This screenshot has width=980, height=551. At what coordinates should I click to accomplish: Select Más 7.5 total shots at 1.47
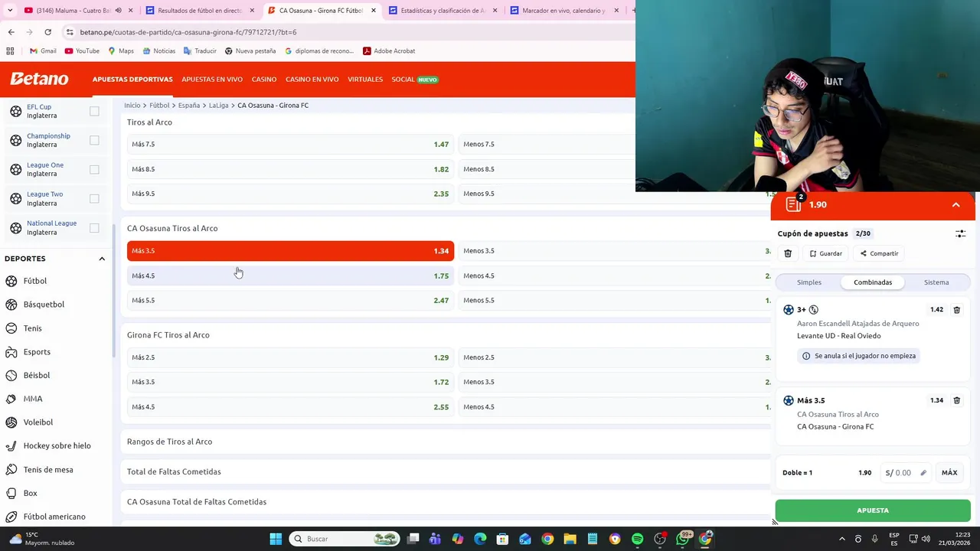pos(290,144)
